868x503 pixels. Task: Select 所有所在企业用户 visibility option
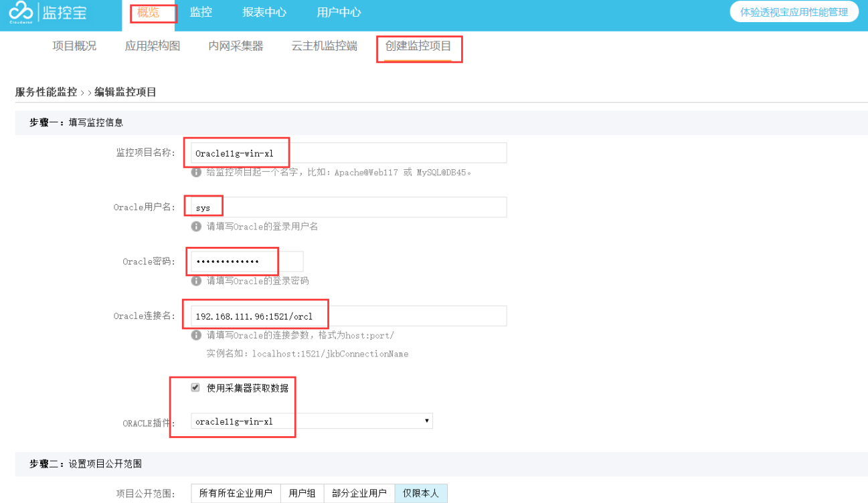(x=236, y=494)
